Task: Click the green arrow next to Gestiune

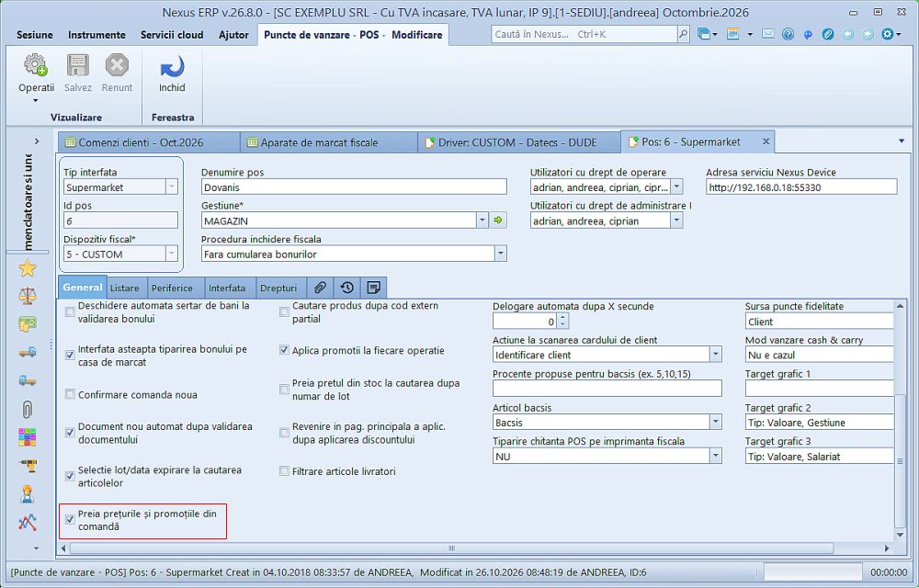Action: [x=498, y=220]
